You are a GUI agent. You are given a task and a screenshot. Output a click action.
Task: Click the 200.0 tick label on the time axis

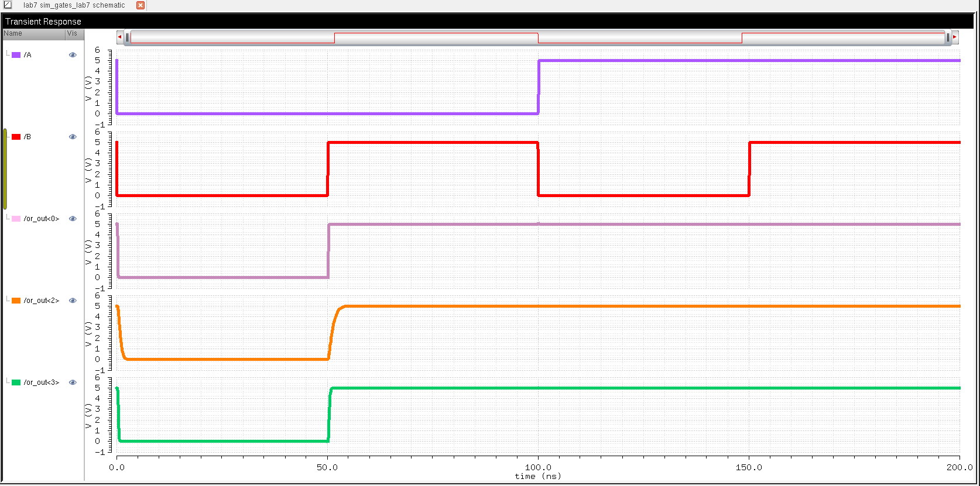pos(960,467)
